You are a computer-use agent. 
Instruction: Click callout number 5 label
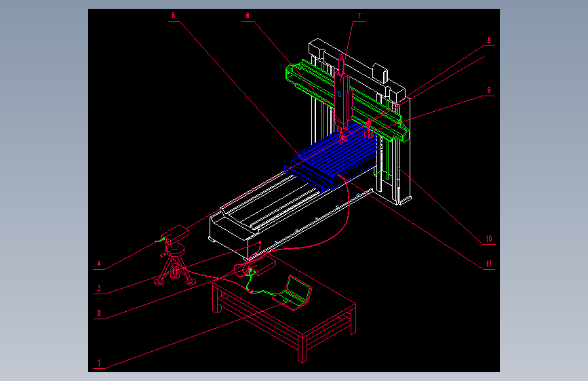click(173, 16)
